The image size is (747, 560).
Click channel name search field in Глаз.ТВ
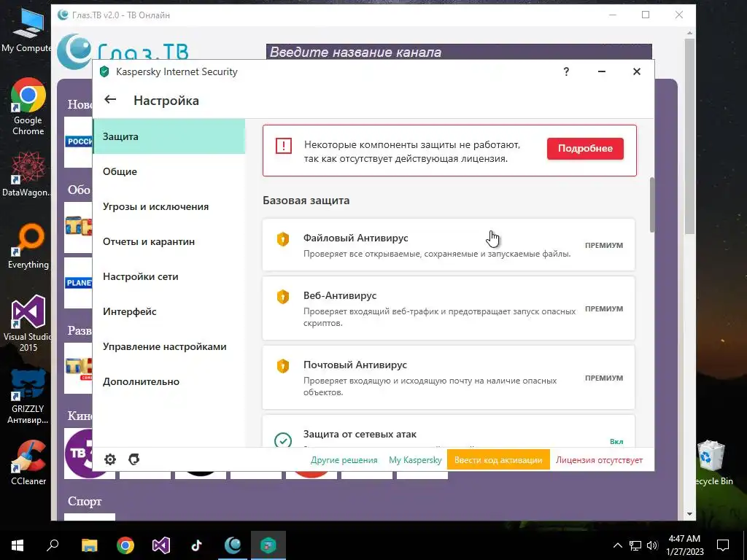(x=459, y=52)
